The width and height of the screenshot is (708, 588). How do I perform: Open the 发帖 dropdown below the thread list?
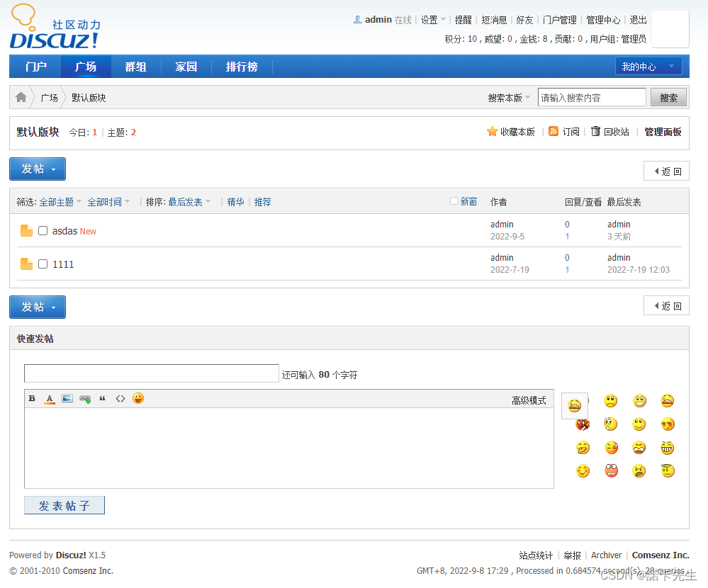pos(38,307)
